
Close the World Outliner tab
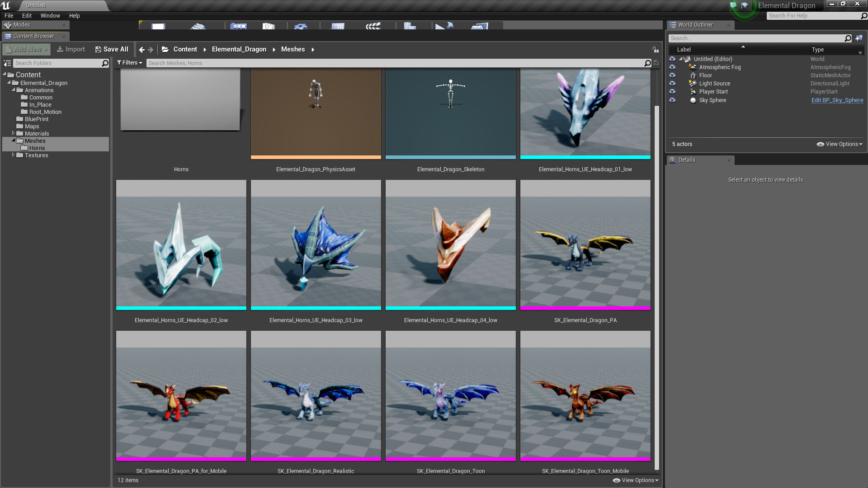tap(729, 25)
